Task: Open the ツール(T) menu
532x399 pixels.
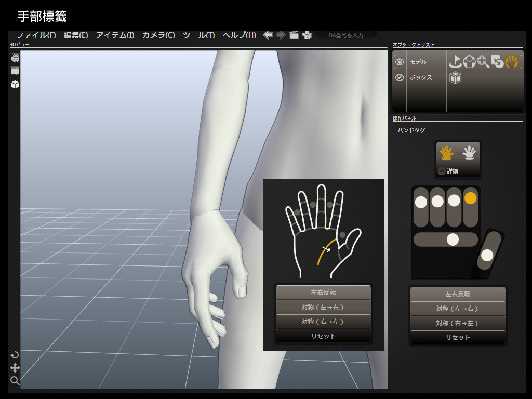Action: 198,35
